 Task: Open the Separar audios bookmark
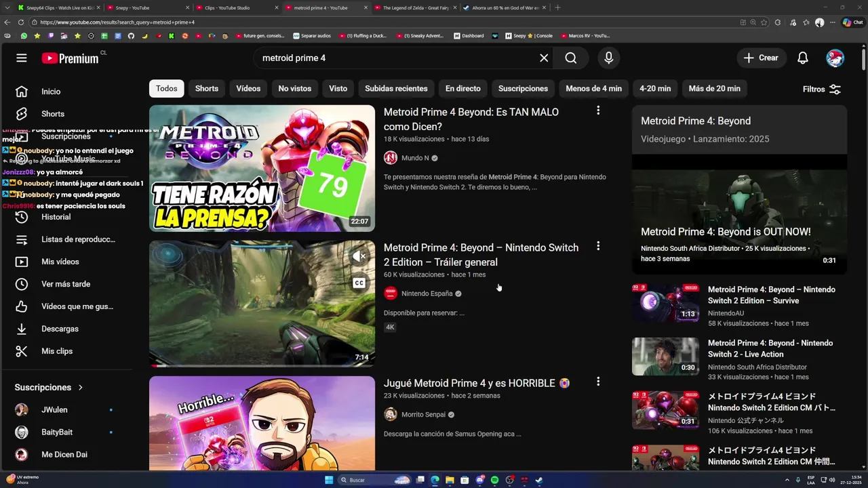(312, 36)
